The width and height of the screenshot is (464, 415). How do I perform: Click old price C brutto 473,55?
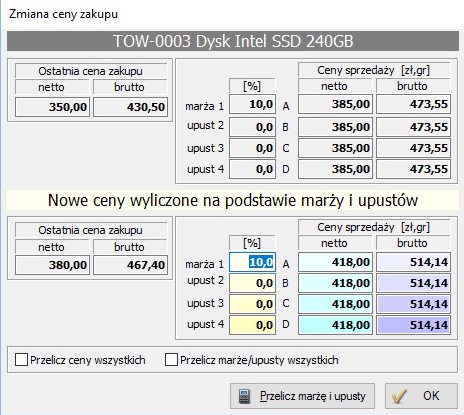point(413,148)
